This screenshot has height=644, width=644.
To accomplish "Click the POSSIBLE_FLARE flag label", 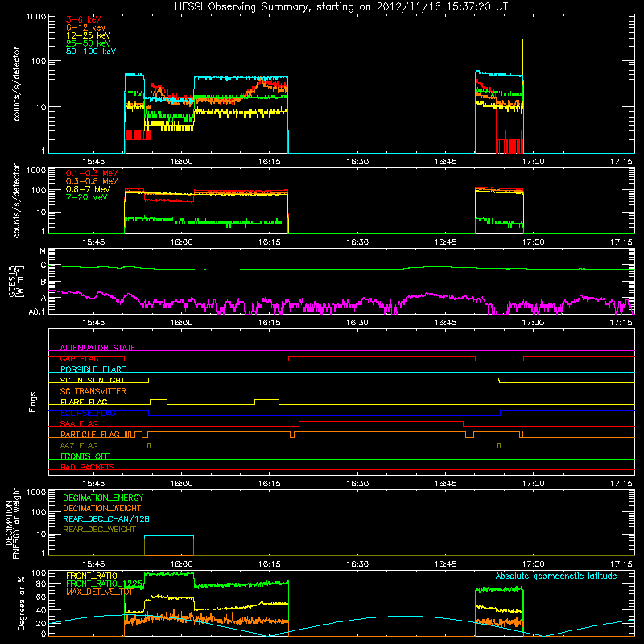I will [x=93, y=369].
